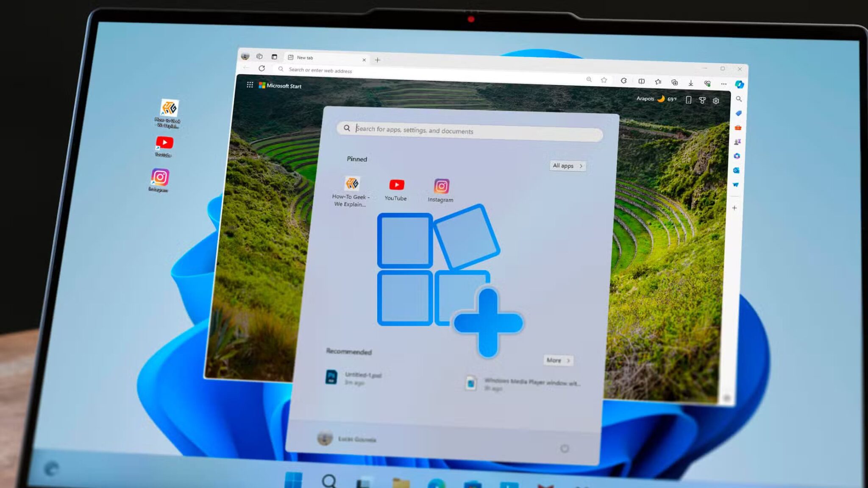This screenshot has width=868, height=488.
Task: Click the Edge browser settings and more icon
Action: 723,84
